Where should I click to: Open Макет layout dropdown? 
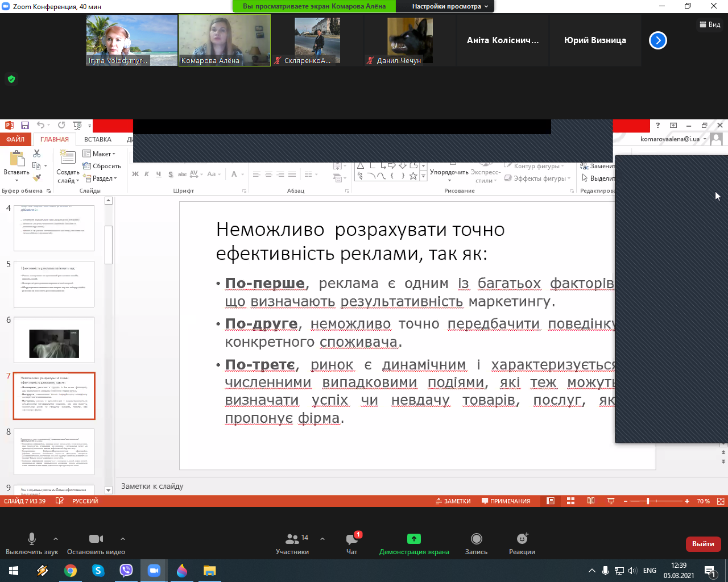tap(99, 153)
